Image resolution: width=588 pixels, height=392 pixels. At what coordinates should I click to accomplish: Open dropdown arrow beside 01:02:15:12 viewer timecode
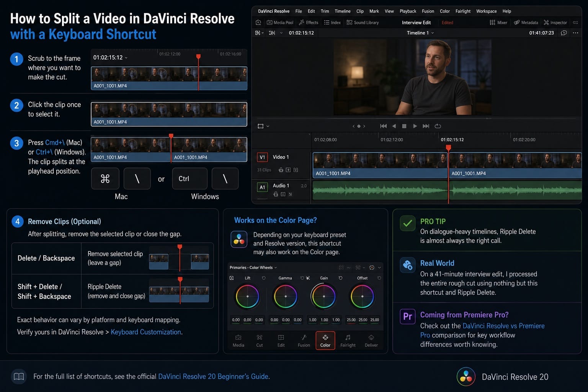(x=281, y=33)
